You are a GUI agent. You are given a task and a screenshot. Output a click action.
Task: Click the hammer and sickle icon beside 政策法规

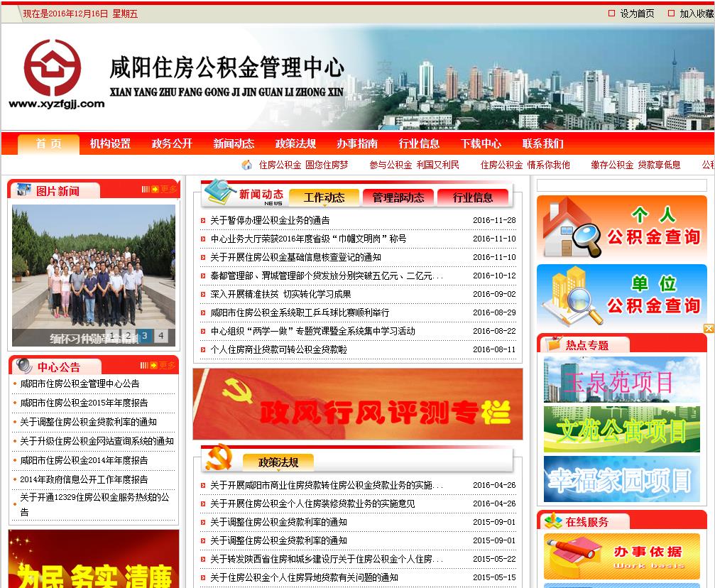(219, 457)
